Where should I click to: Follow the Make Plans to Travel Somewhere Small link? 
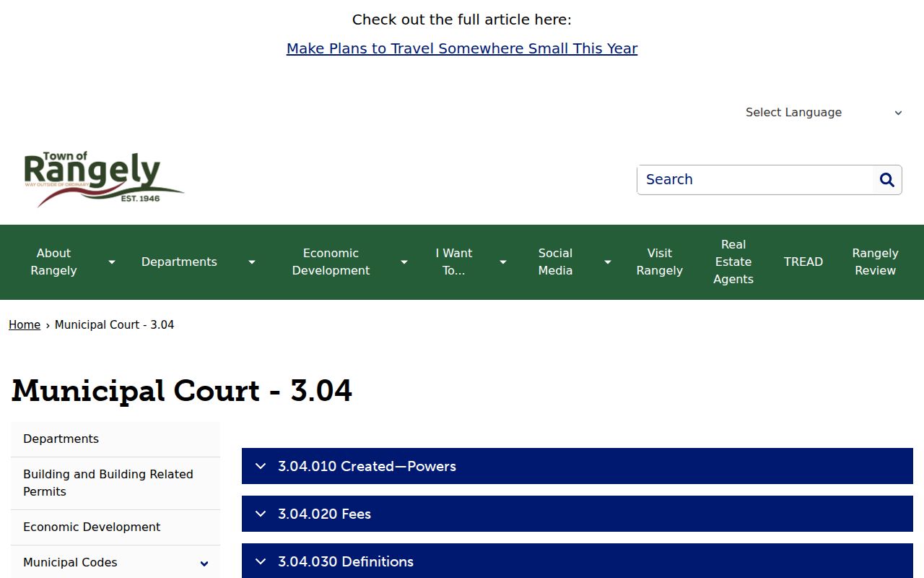(x=462, y=48)
